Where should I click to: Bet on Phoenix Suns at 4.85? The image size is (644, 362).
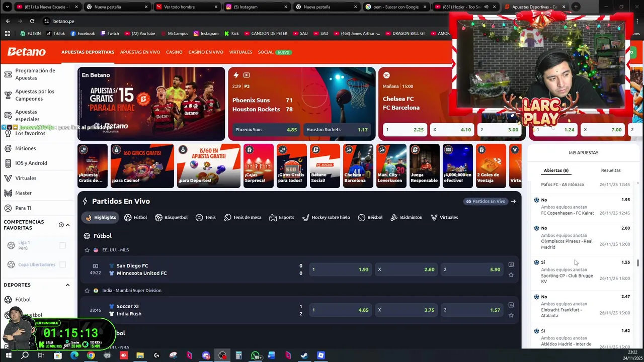266,130
